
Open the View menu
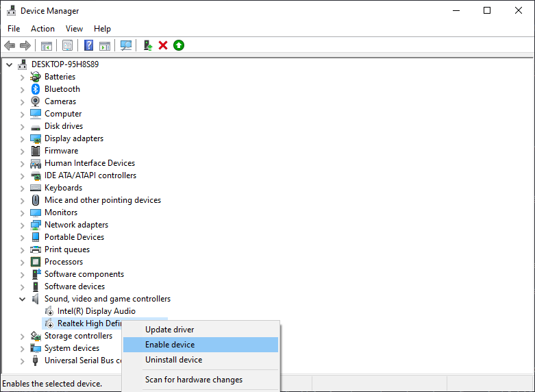(x=74, y=29)
